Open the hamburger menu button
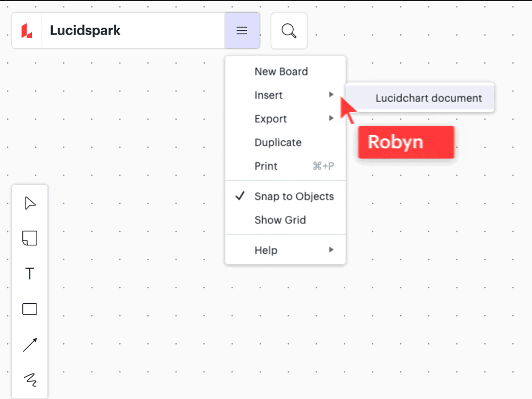Screen dimensions: 532x399 click(x=242, y=30)
